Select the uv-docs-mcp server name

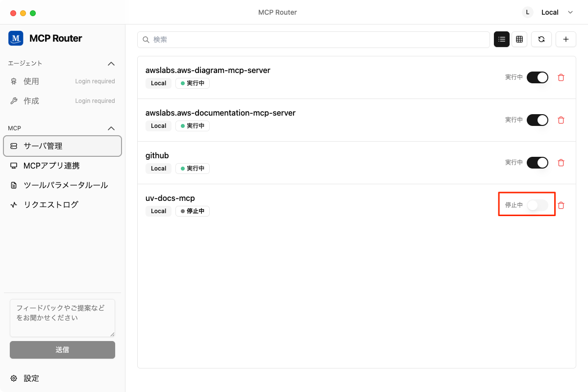[170, 198]
